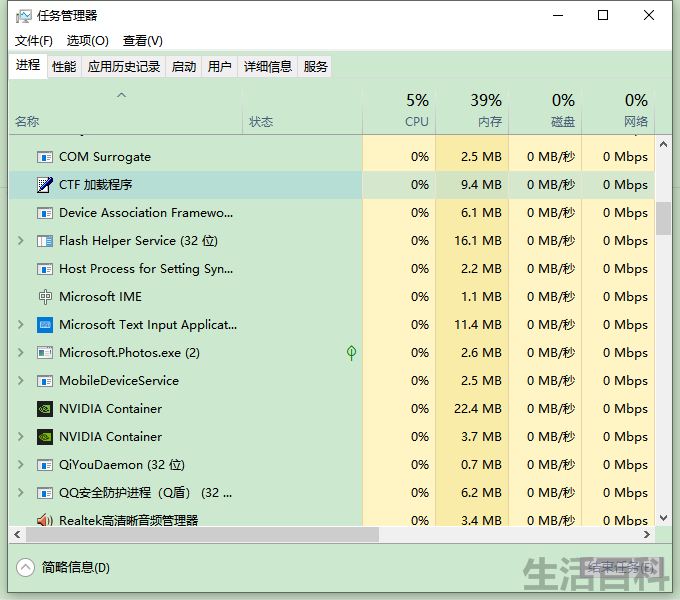Expand the Flash Helper Service group

coord(20,241)
